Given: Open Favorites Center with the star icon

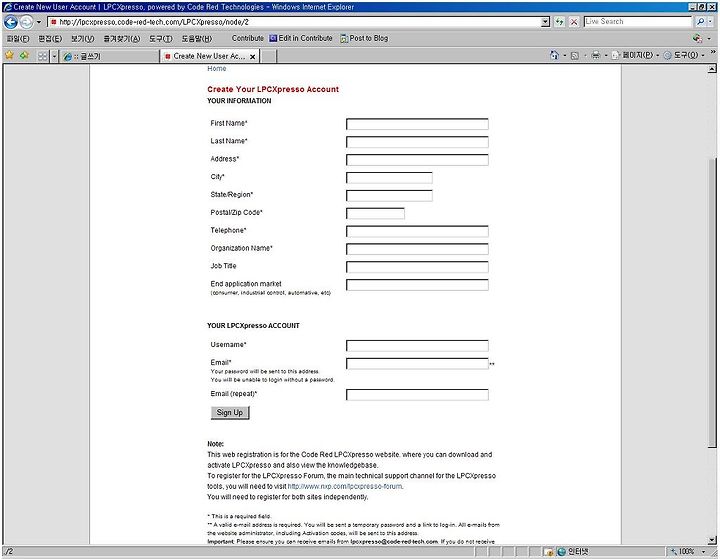Looking at the screenshot, I should click(9, 56).
